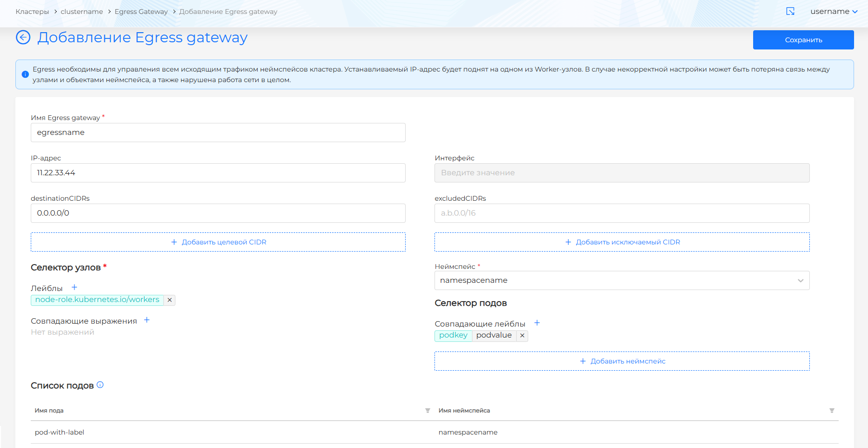The image size is (868, 448).
Task: Add a new node selector label
Action: (74, 288)
